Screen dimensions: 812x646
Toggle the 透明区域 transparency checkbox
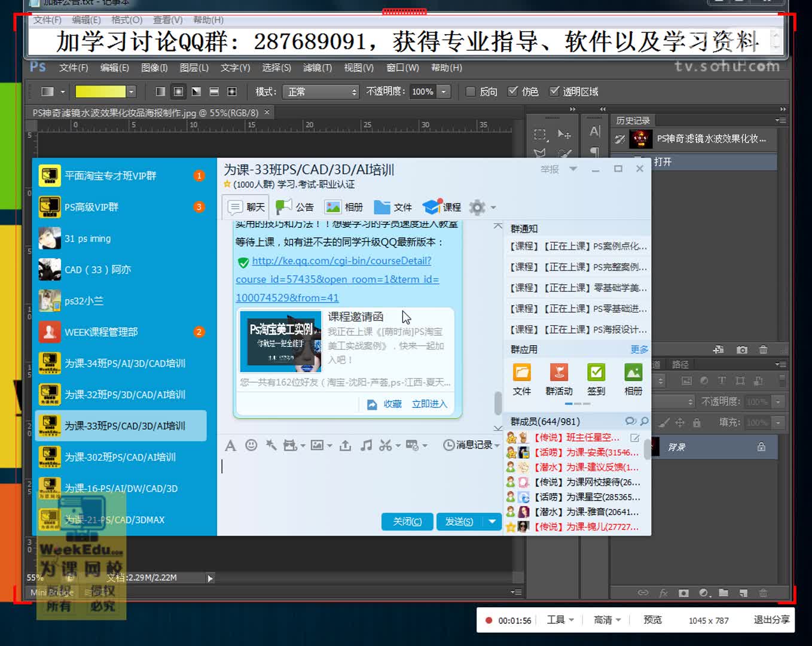(x=554, y=92)
